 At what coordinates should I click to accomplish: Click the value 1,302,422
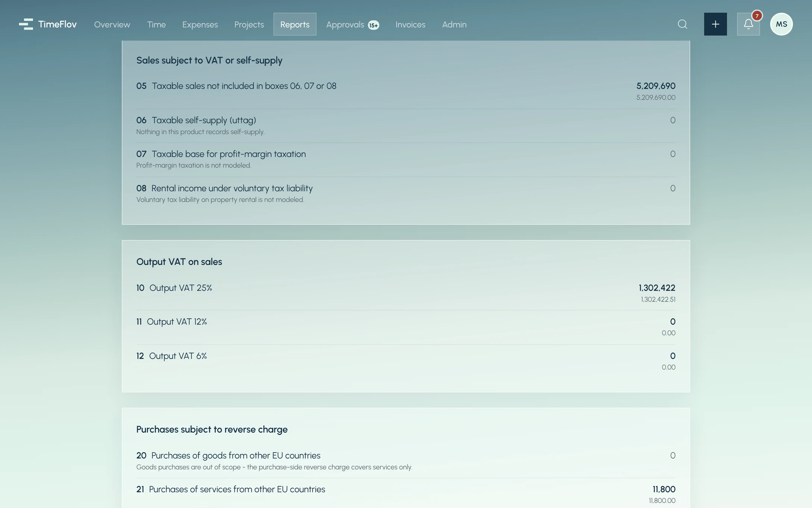tap(657, 288)
